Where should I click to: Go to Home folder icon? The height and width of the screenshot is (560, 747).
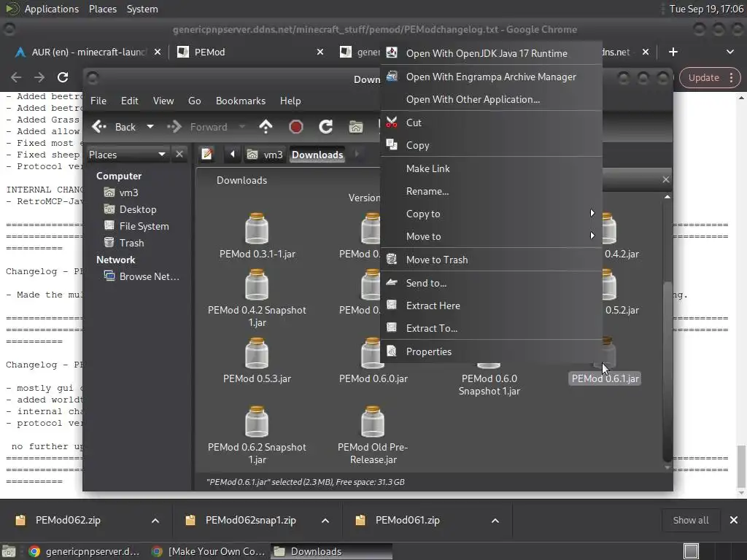pos(356,127)
